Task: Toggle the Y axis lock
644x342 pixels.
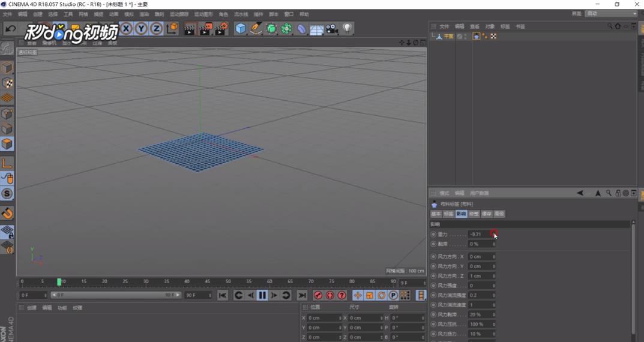Action: click(141, 28)
